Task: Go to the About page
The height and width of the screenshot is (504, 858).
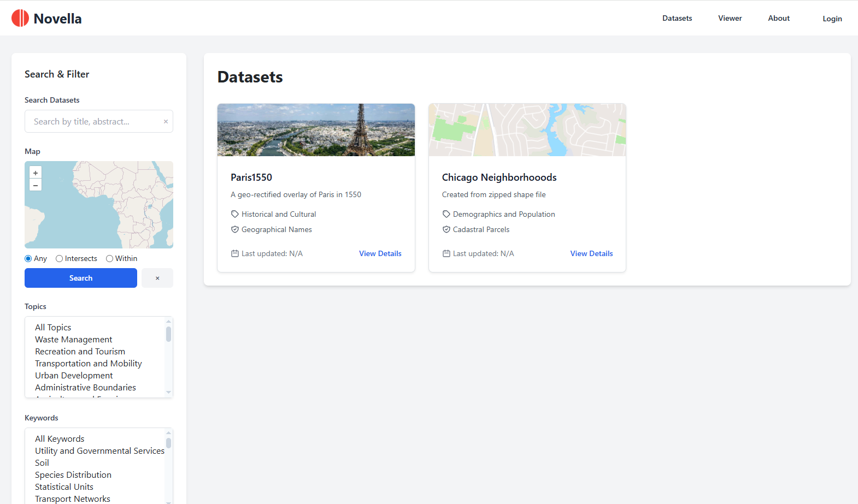Action: click(x=779, y=18)
